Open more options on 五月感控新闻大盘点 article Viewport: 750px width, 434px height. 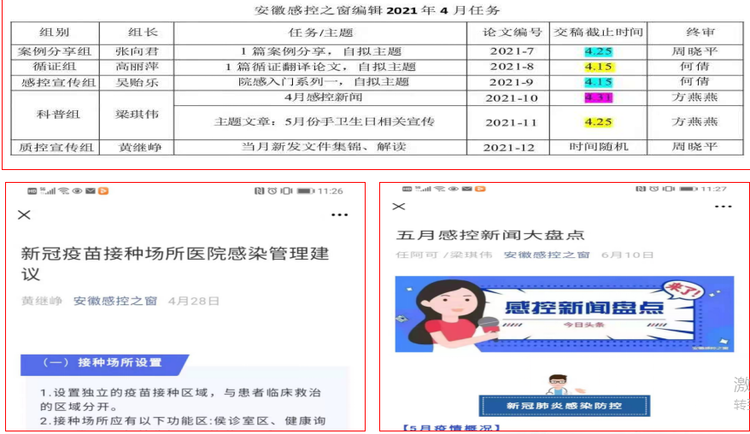tap(721, 207)
